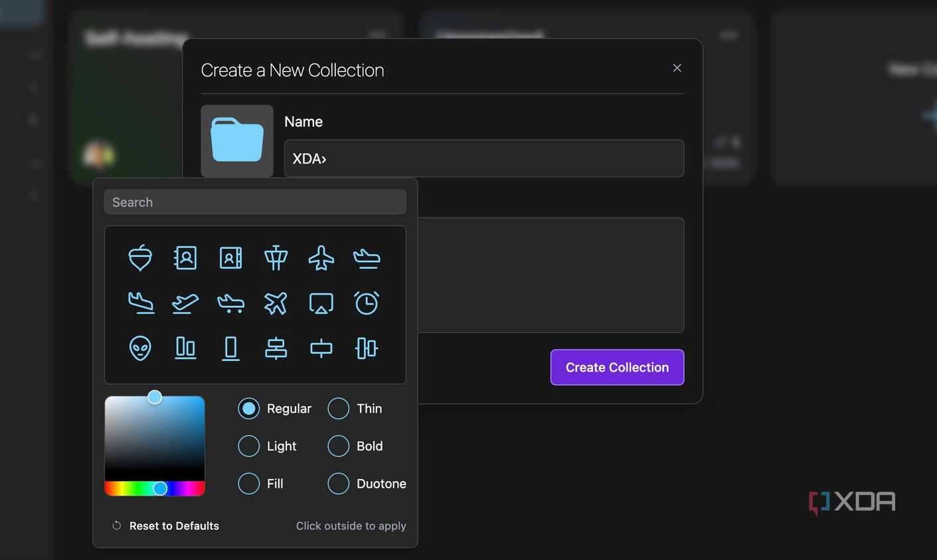Click the hue slider bar
Screen dimensions: 937x560
pos(155,489)
